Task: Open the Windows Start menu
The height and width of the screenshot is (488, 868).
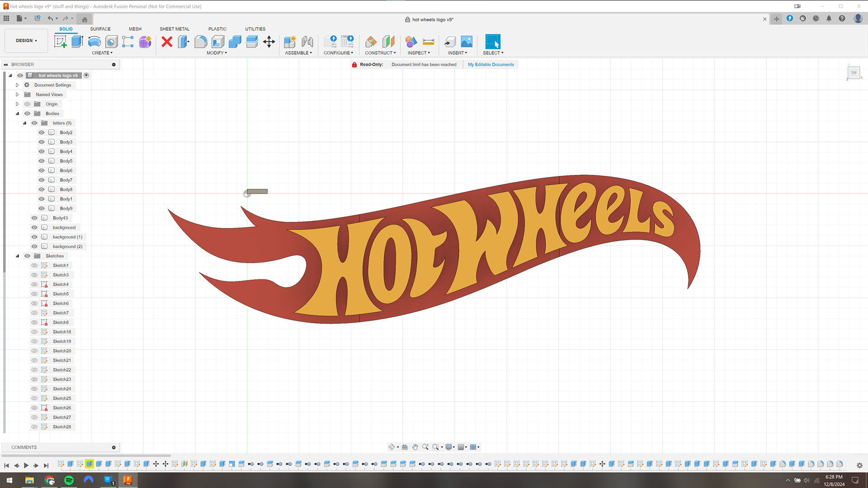Action: tap(9, 480)
